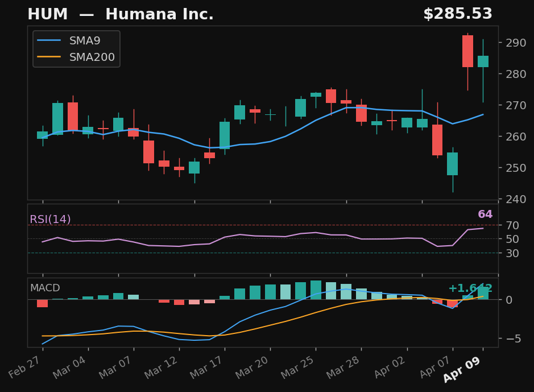Click the RSI value 64
The image size is (534, 392).
[485, 214]
